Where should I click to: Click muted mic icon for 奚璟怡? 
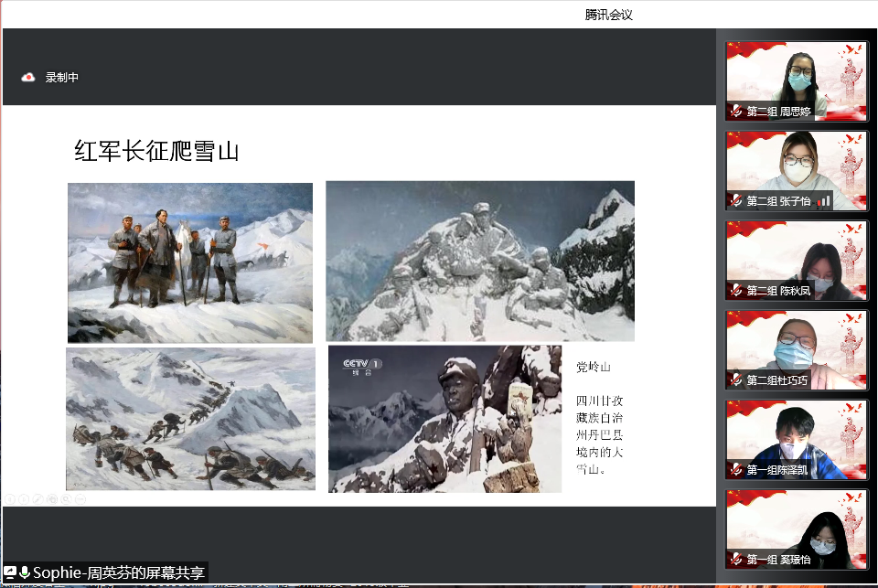click(736, 560)
